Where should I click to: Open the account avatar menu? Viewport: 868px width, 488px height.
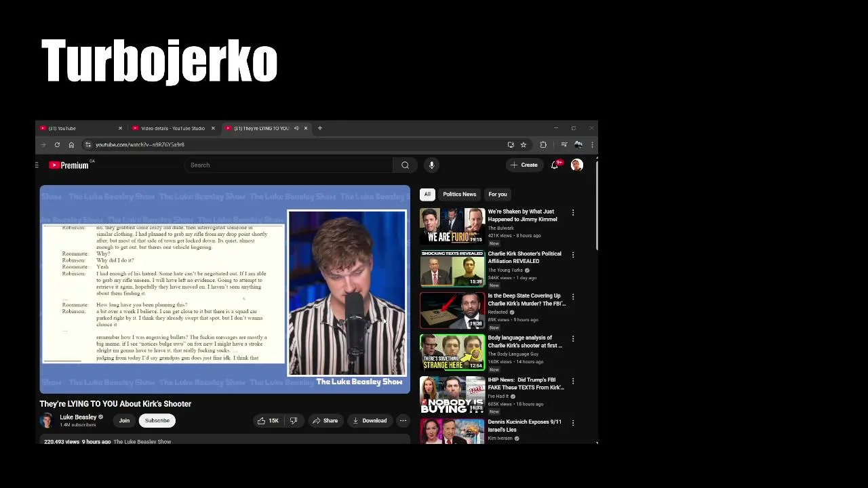(577, 165)
